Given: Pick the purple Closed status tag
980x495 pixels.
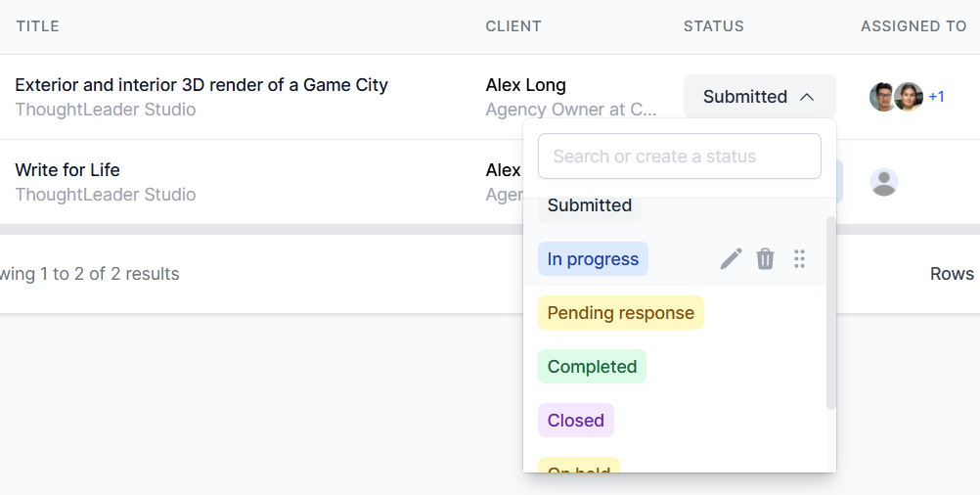Looking at the screenshot, I should tap(575, 421).
